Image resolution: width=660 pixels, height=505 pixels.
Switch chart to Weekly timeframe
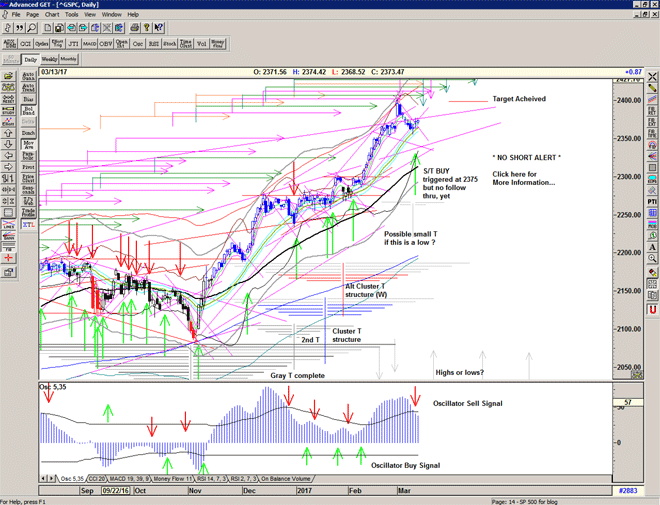(x=50, y=60)
